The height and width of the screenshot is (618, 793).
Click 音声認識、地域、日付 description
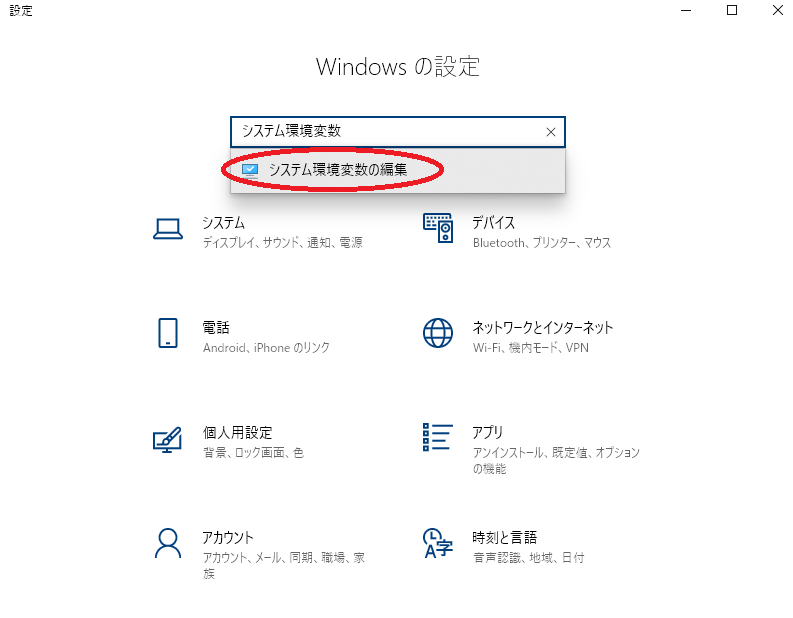click(x=528, y=557)
